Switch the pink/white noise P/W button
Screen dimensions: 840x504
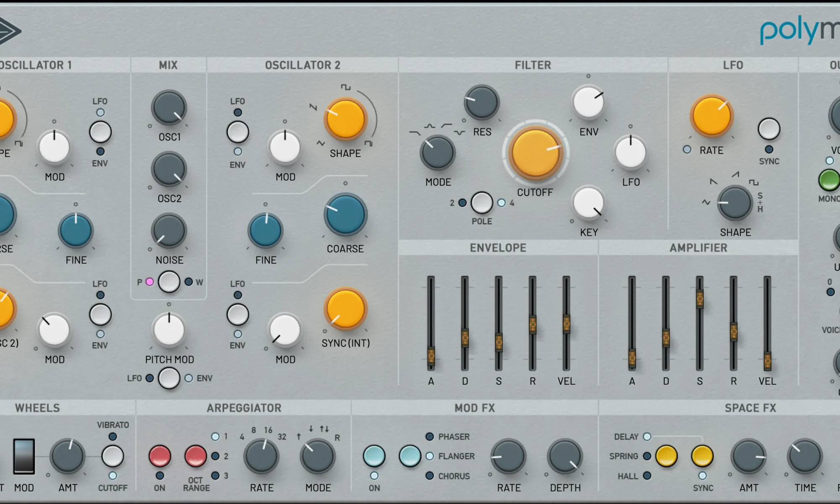pos(169,282)
